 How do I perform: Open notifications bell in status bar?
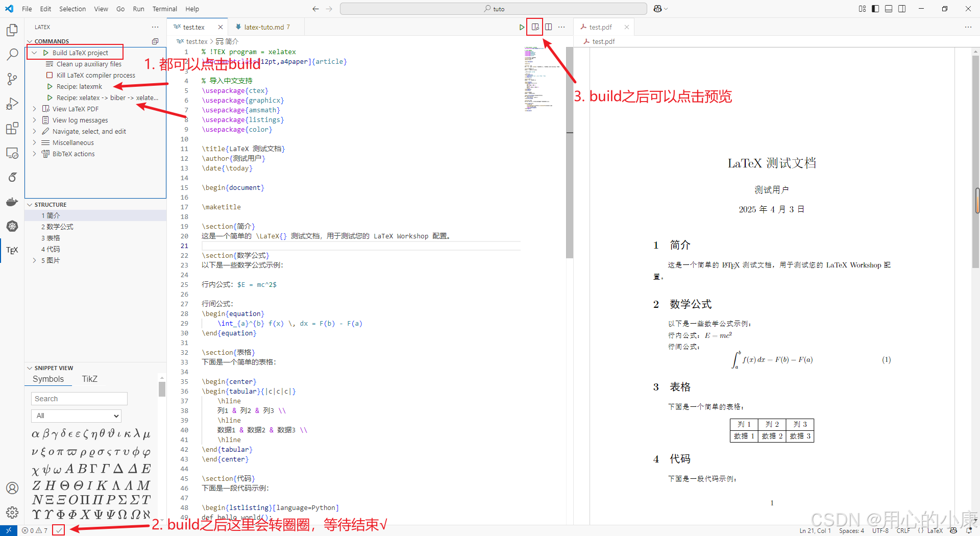pyautogui.click(x=969, y=530)
